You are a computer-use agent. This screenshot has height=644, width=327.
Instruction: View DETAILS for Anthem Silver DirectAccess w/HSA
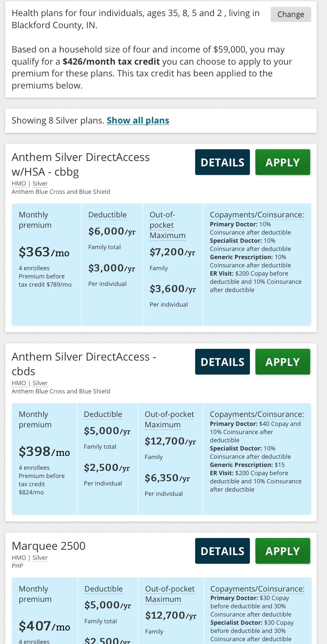[x=222, y=162]
